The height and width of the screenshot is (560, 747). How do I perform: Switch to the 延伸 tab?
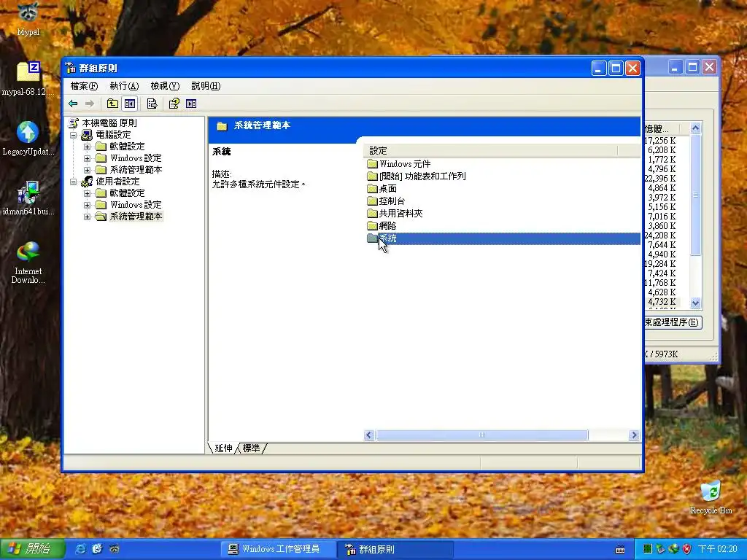click(223, 448)
